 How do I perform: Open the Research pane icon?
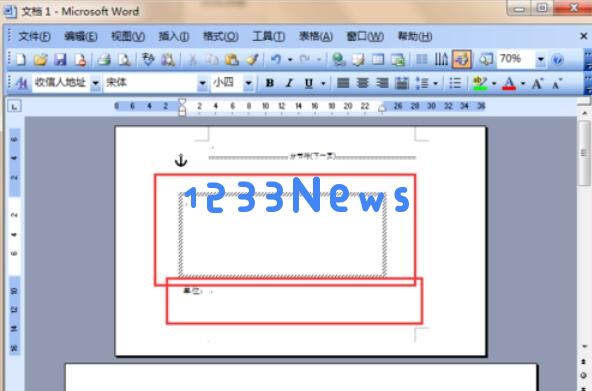click(x=168, y=60)
